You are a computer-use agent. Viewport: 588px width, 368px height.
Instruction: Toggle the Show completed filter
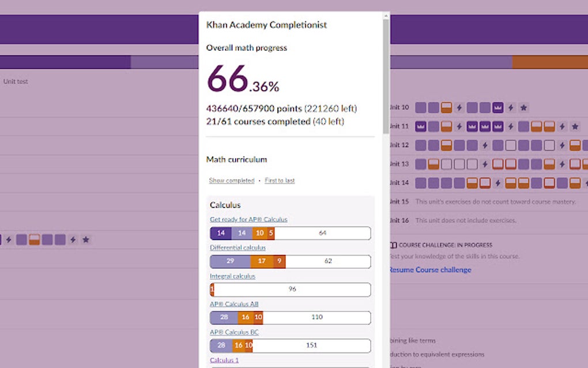click(x=231, y=181)
